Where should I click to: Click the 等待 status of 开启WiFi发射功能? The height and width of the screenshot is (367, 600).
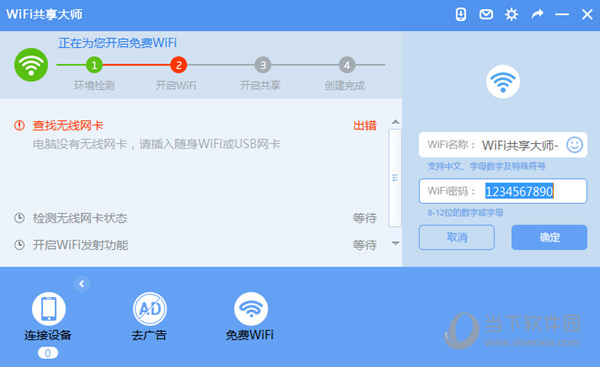pos(365,245)
